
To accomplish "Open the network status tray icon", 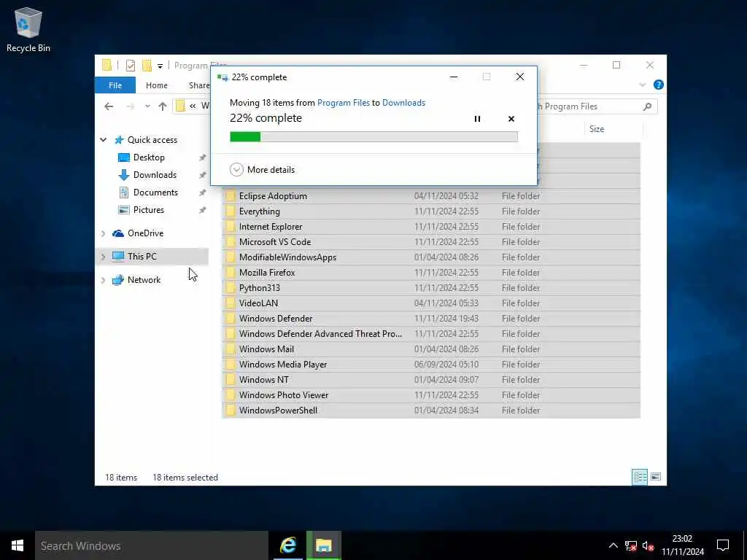I will 631,545.
